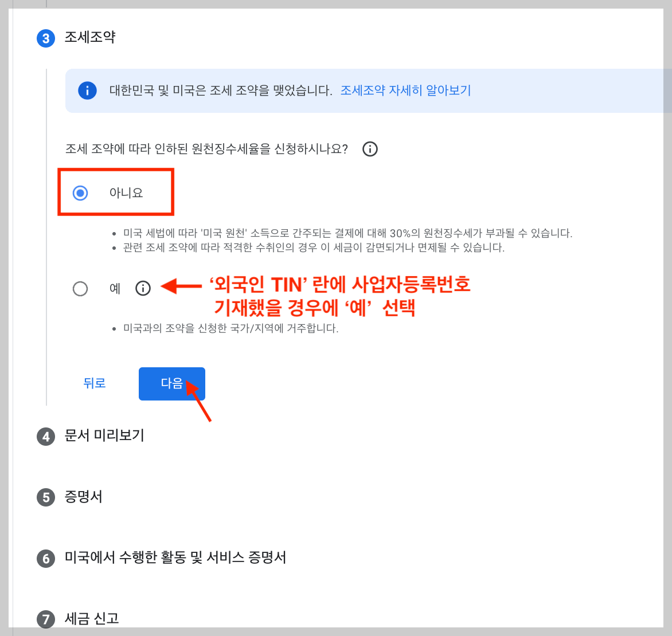Viewport: 672px width, 636px height.
Task: Expand the 세금 신고 section
Action: [92, 619]
